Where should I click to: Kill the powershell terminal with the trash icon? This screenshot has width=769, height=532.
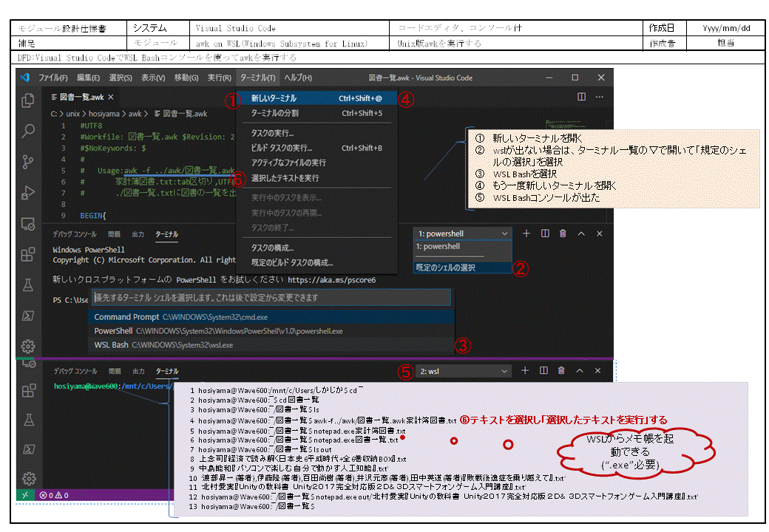pos(563,233)
